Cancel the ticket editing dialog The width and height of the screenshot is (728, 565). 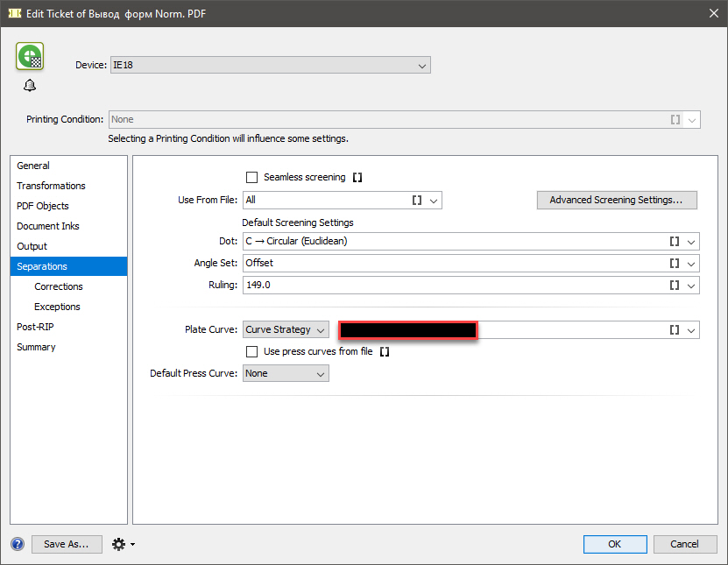[x=685, y=544]
